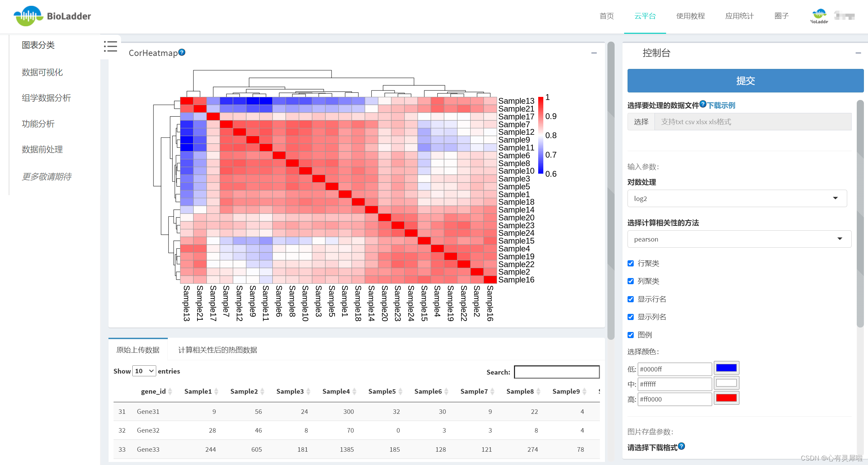Click the 选择 file upload button
The height and width of the screenshot is (465, 868).
click(x=639, y=122)
